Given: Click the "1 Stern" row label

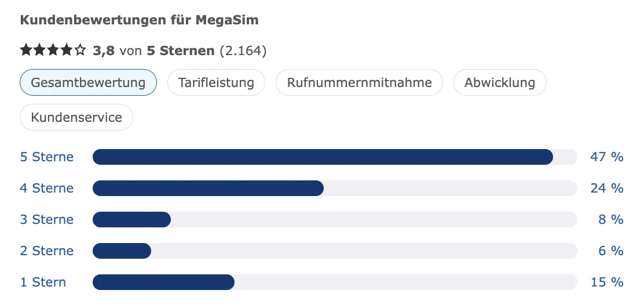Looking at the screenshot, I should 43,282.
